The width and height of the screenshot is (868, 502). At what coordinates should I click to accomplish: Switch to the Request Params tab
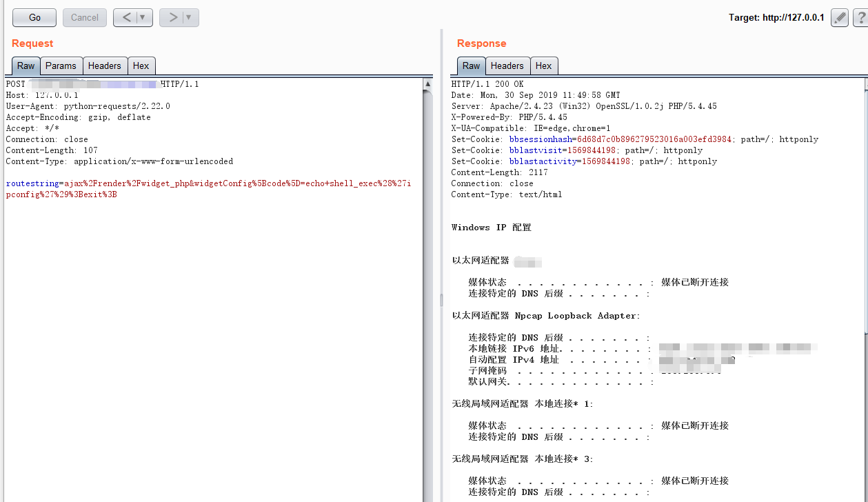click(61, 66)
